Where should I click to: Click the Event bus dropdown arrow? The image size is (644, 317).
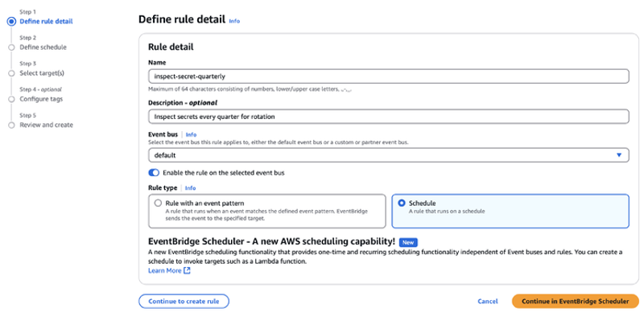pos(619,155)
